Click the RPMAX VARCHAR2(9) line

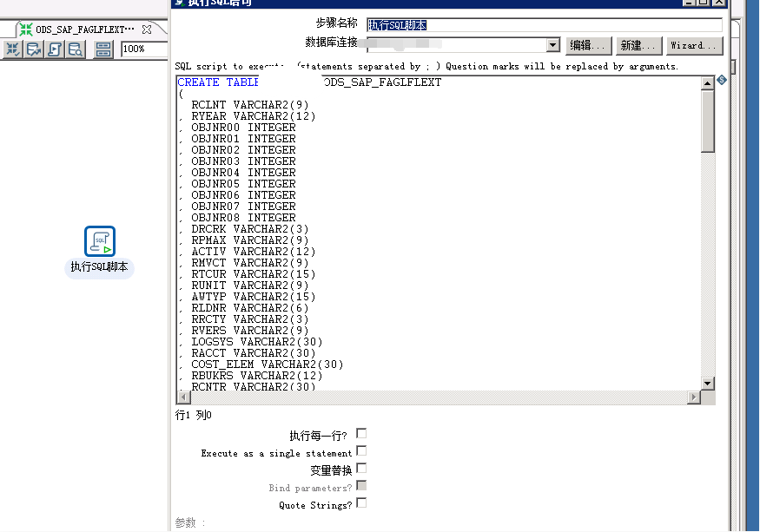click(x=249, y=240)
